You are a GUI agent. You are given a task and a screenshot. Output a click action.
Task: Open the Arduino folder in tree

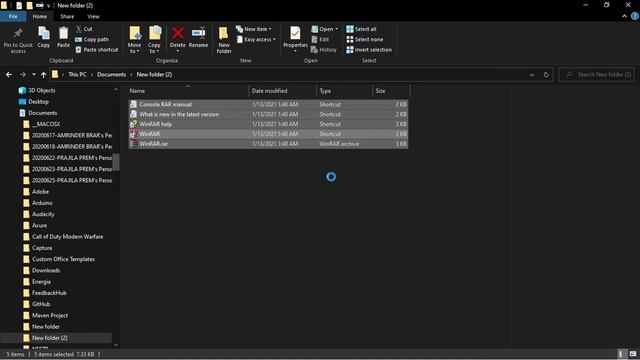tap(42, 203)
